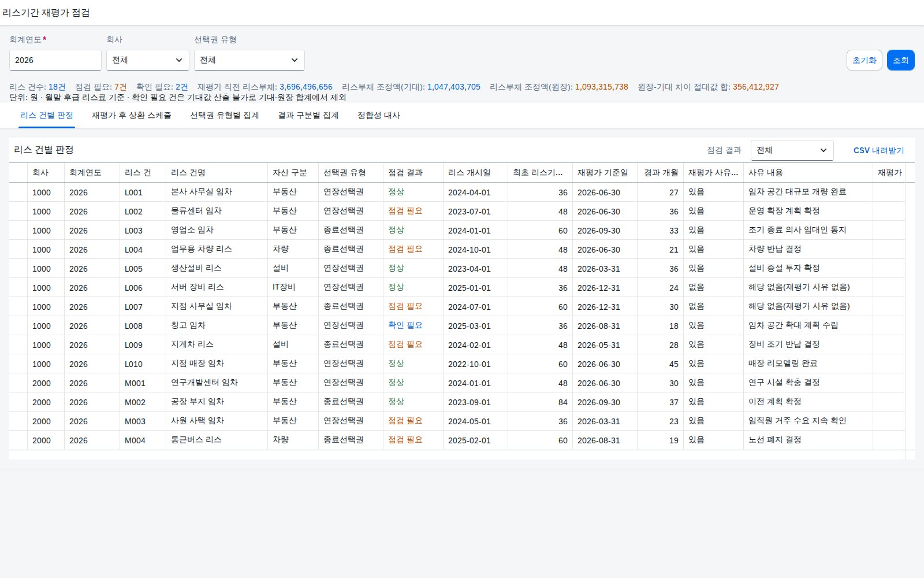The width and height of the screenshot is (924, 578).
Task: Click the 회계연도 column header
Action: click(x=92, y=173)
